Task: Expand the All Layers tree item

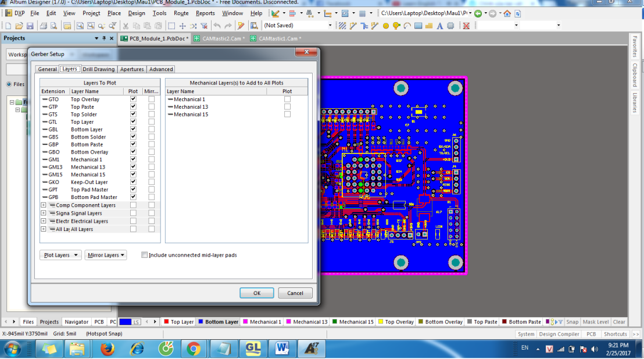Action: tap(43, 229)
